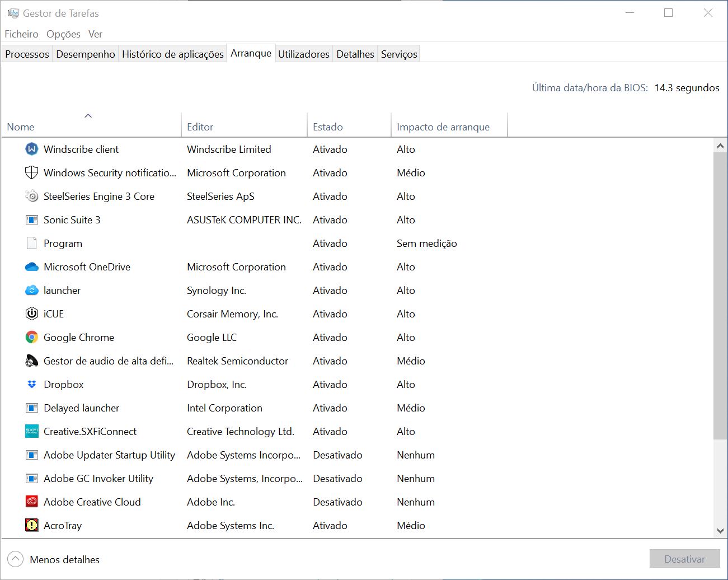Image resolution: width=728 pixels, height=580 pixels.
Task: Click the iCUE Corsair icon
Action: [x=32, y=314]
